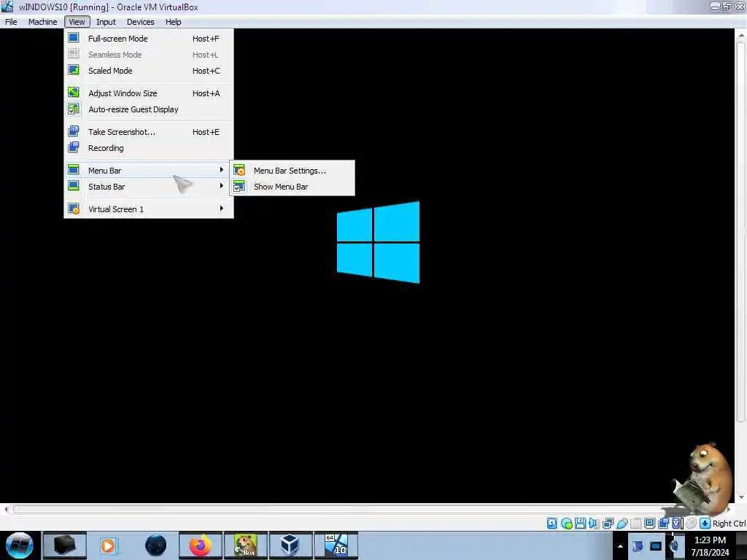The image size is (747, 560).
Task: Click the display monitor status icon
Action: [649, 524]
